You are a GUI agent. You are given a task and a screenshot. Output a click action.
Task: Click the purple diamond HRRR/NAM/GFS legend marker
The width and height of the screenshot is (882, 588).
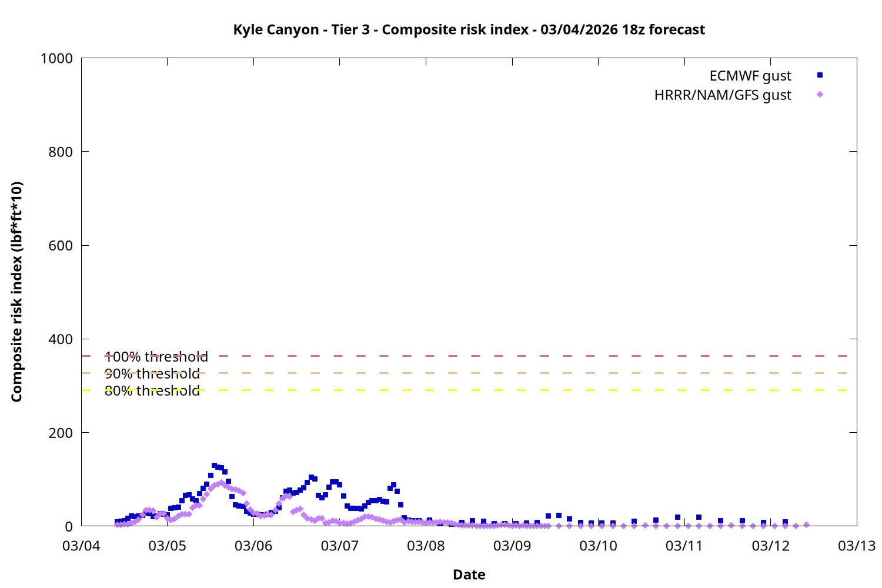(x=820, y=95)
